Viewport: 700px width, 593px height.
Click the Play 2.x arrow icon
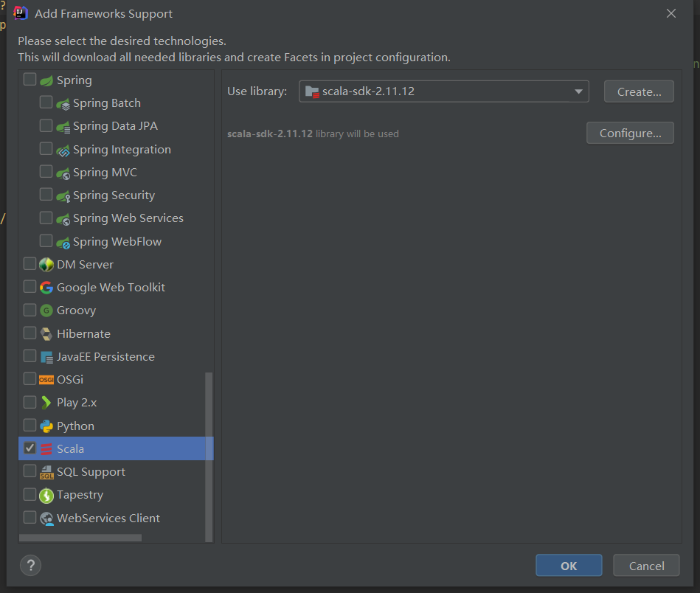[x=46, y=403]
